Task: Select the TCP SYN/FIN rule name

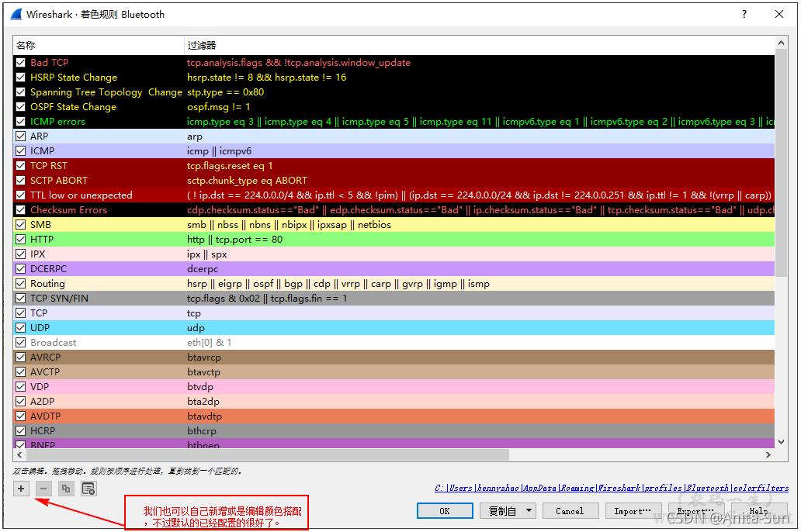Action: coord(59,298)
